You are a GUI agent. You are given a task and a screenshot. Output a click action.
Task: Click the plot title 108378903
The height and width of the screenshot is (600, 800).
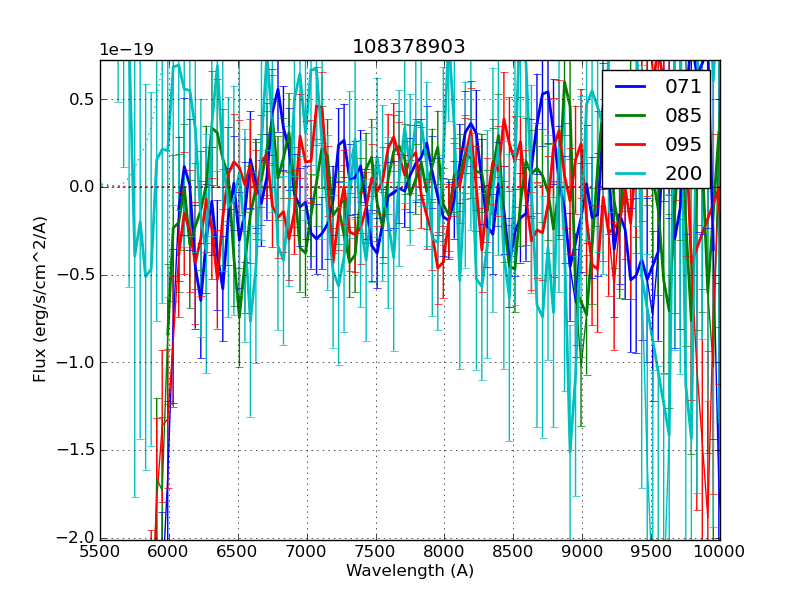point(409,47)
